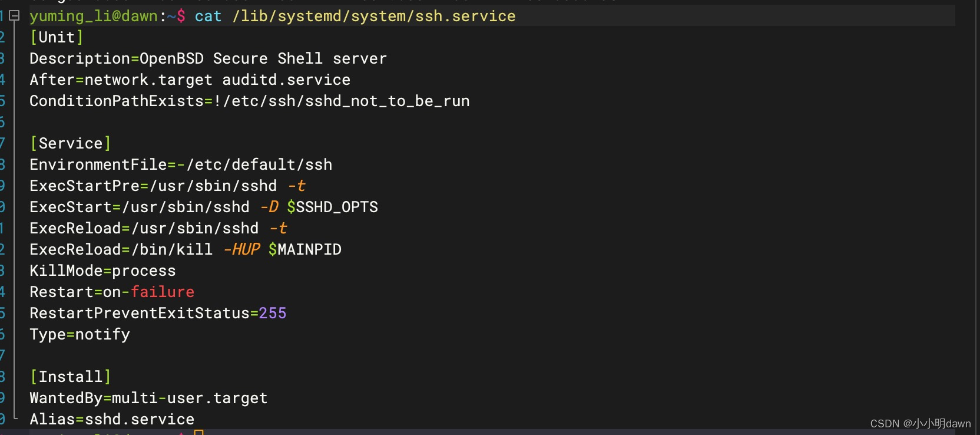The image size is (980, 435).
Task: Click the prompt text yuming_li@dawn
Action: [94, 16]
